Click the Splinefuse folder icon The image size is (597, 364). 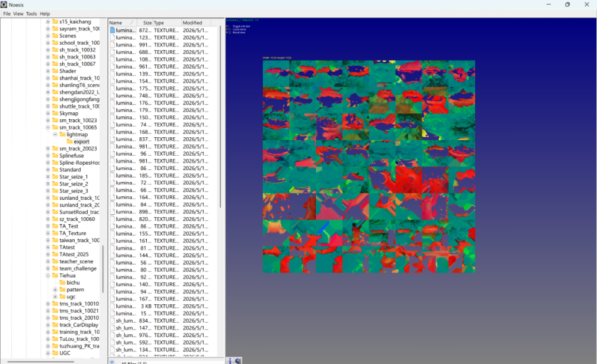[55, 156]
